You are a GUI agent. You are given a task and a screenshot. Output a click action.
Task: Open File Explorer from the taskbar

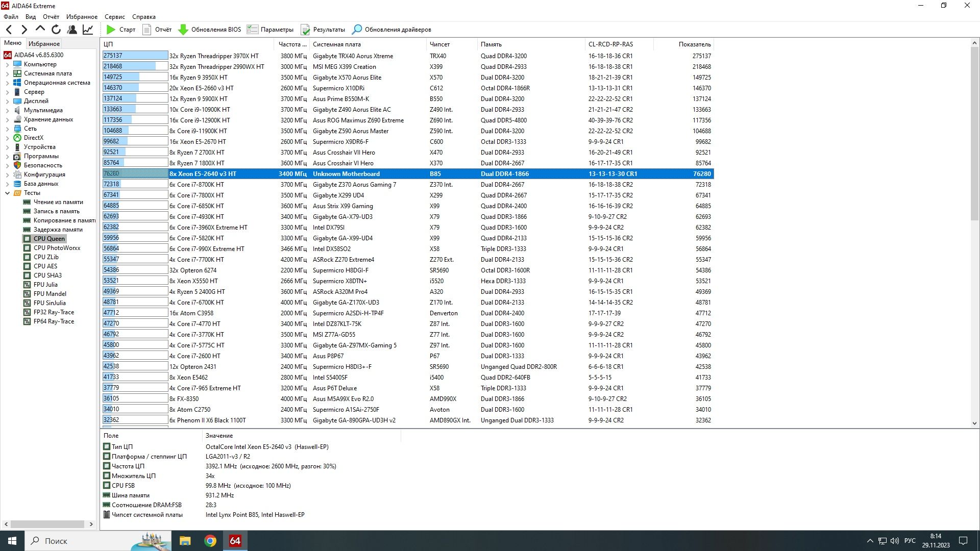point(185,541)
